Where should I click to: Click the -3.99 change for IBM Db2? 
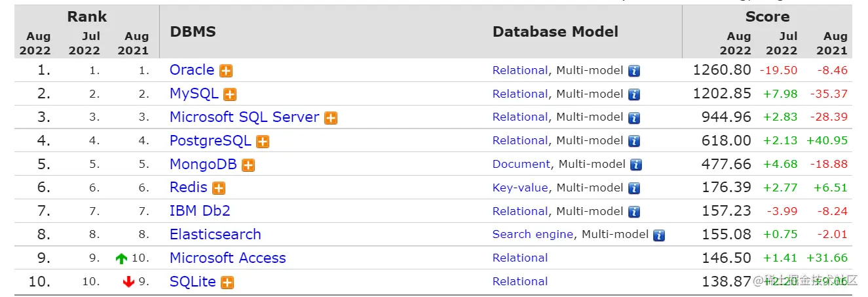[782, 211]
